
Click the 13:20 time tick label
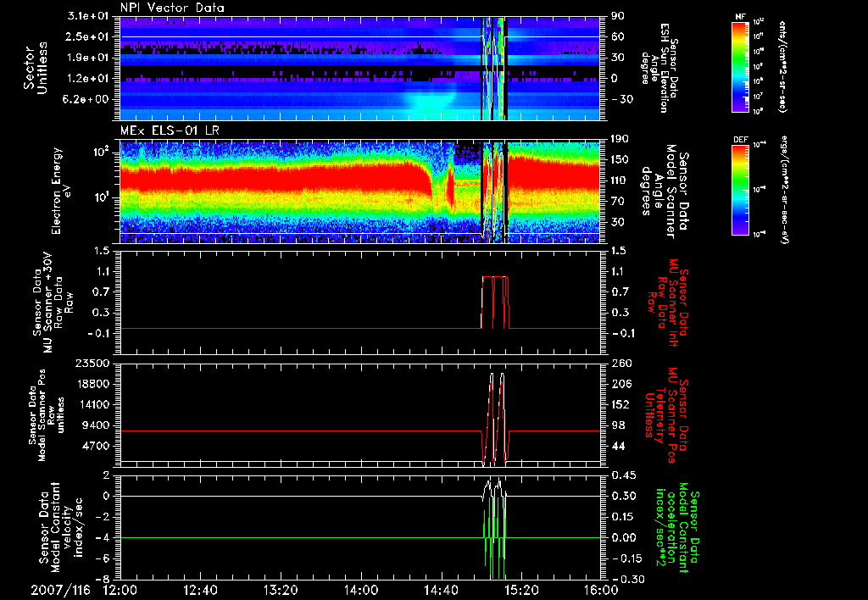click(281, 590)
